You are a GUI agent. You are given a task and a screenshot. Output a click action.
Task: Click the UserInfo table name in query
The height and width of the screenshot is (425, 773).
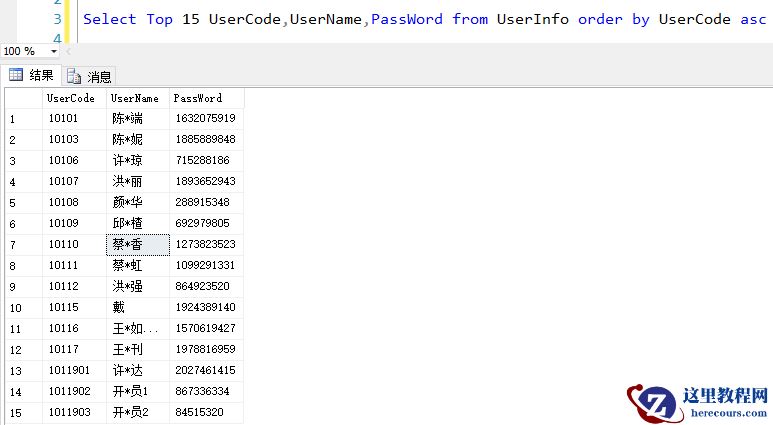click(532, 19)
